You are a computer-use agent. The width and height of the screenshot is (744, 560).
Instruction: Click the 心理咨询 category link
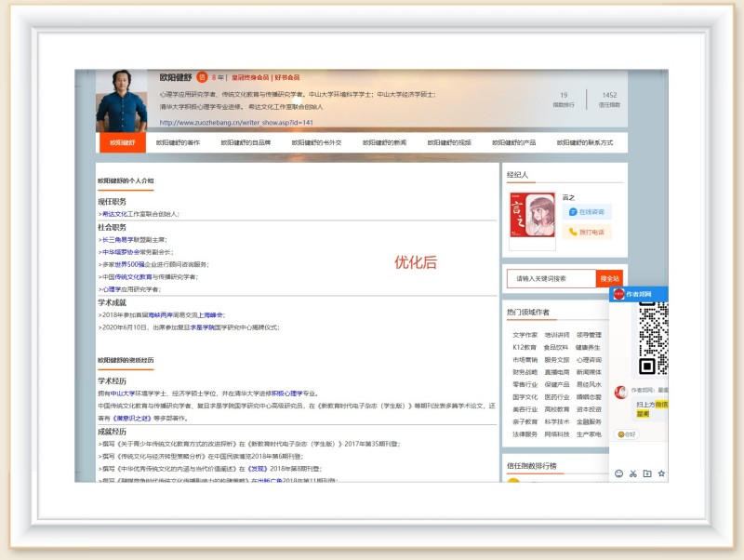[589, 359]
